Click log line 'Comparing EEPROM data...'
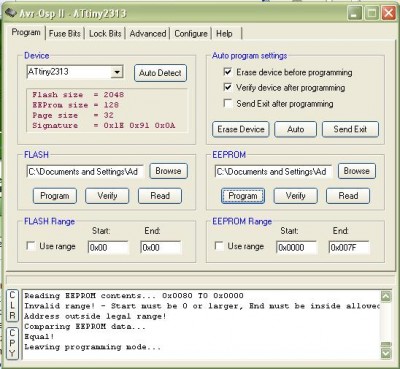The height and width of the screenshot is (369, 400). point(85,327)
